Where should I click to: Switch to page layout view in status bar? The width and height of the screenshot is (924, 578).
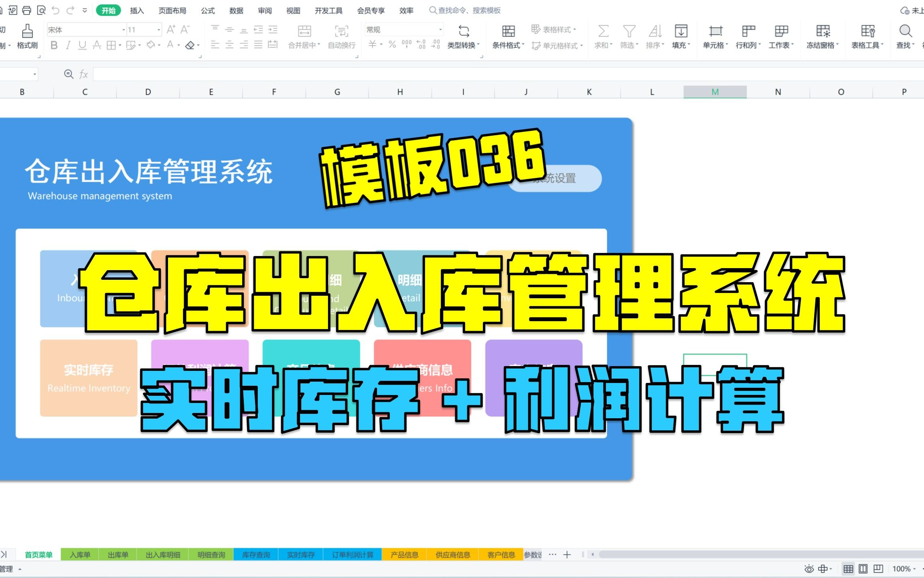click(x=863, y=569)
